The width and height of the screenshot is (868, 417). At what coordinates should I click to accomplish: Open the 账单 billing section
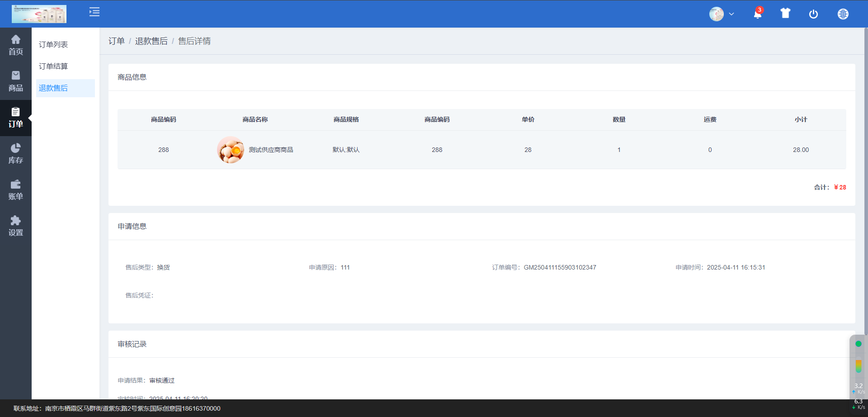coord(16,190)
